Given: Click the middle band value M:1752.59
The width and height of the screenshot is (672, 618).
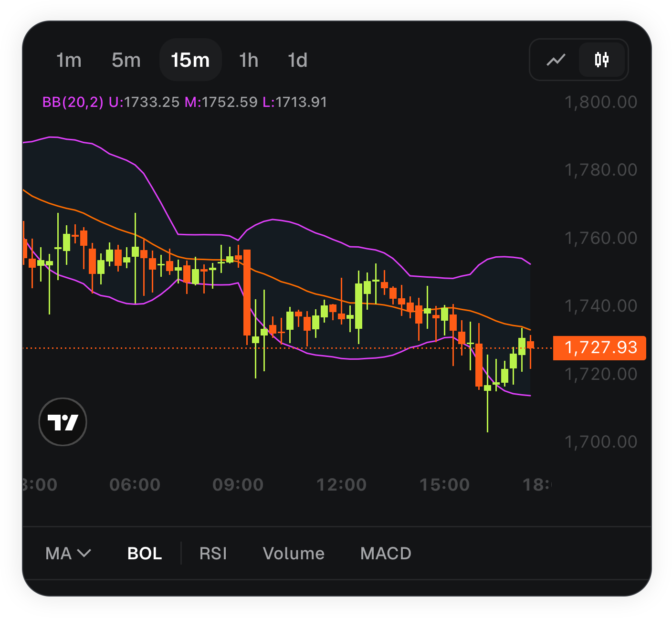Looking at the screenshot, I should coord(221,102).
